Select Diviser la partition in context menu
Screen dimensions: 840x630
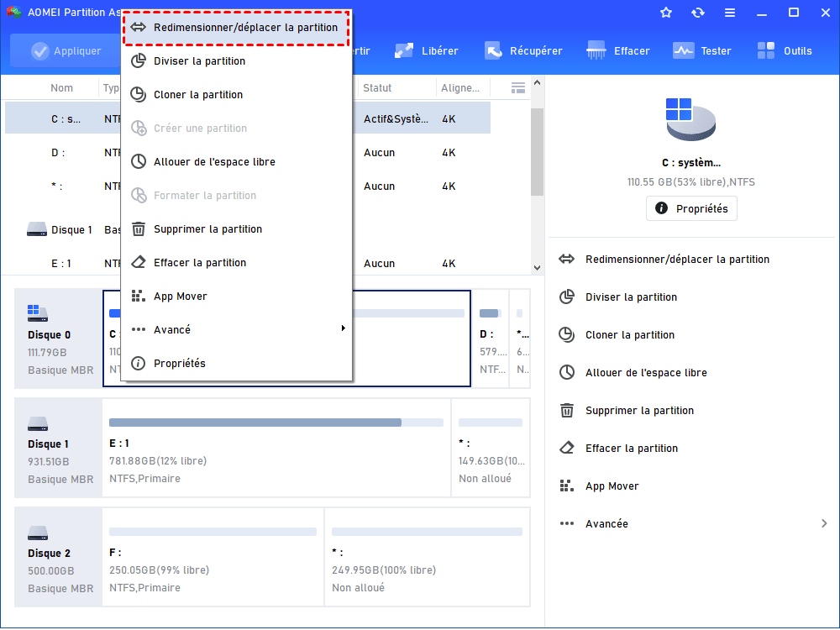coord(236,61)
